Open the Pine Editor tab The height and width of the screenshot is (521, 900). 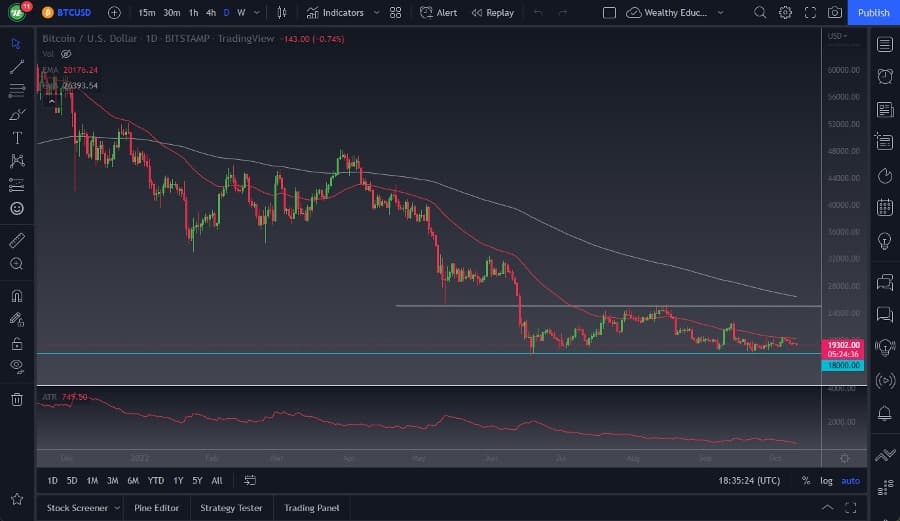tap(156, 508)
